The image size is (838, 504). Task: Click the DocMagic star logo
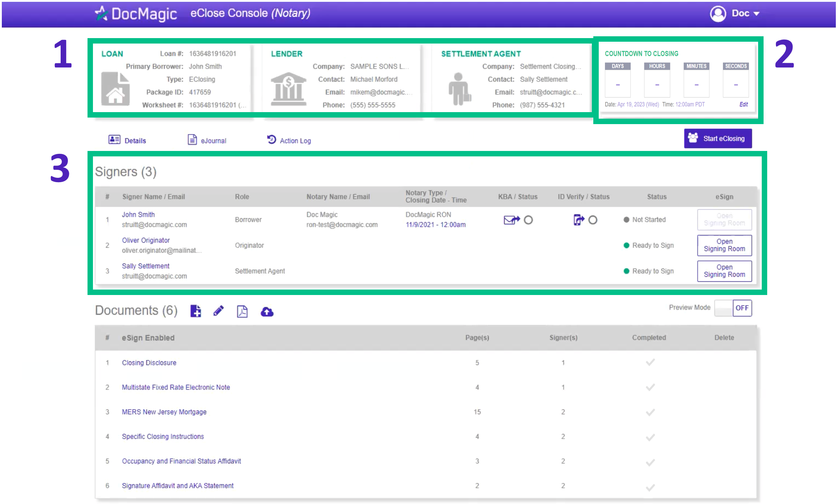point(101,13)
